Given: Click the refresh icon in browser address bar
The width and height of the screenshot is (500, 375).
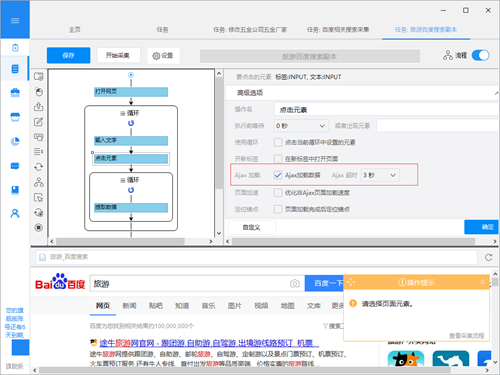Looking at the screenshot, I should [x=488, y=257].
